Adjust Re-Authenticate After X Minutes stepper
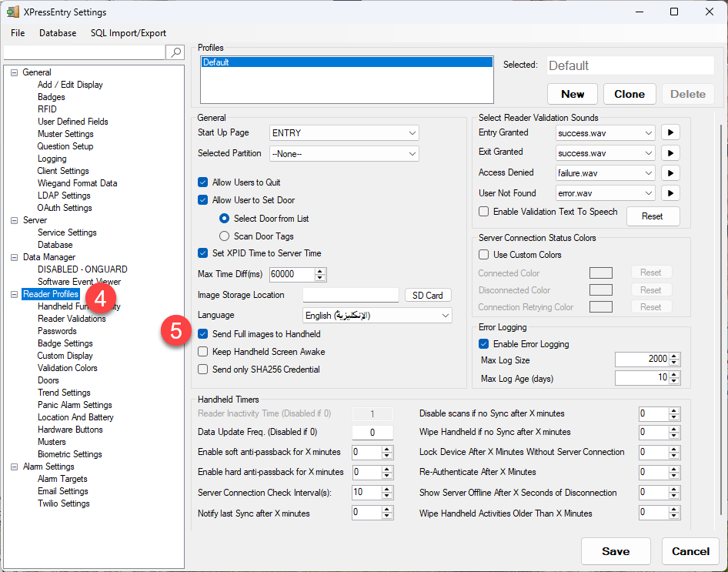The image size is (728, 572). (674, 472)
